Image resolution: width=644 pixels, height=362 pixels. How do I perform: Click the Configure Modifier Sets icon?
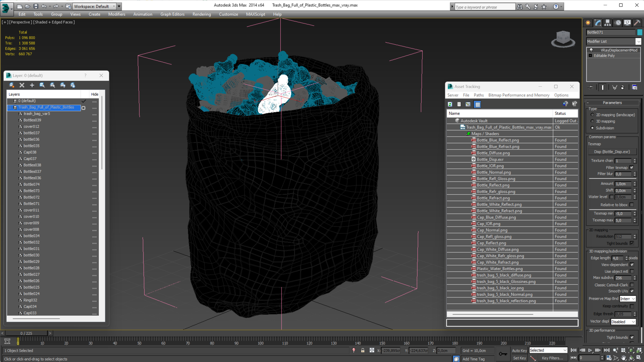(x=635, y=87)
